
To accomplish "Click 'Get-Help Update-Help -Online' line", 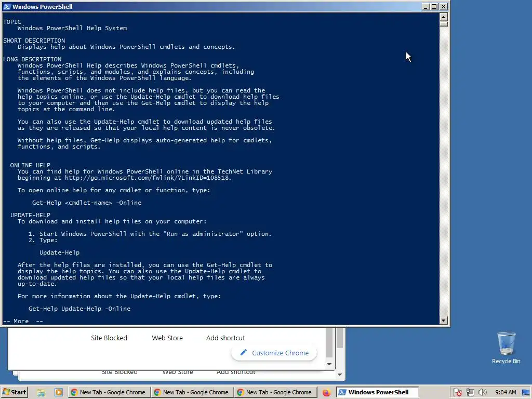I will pyautogui.click(x=79, y=309).
